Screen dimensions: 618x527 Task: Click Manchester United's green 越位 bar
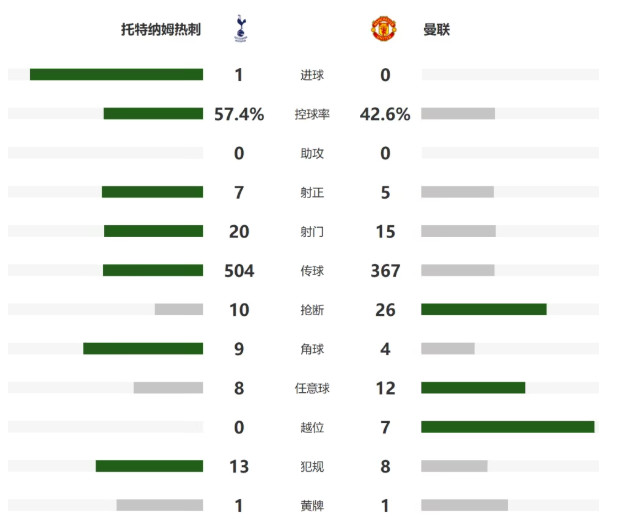pyautogui.click(x=508, y=427)
